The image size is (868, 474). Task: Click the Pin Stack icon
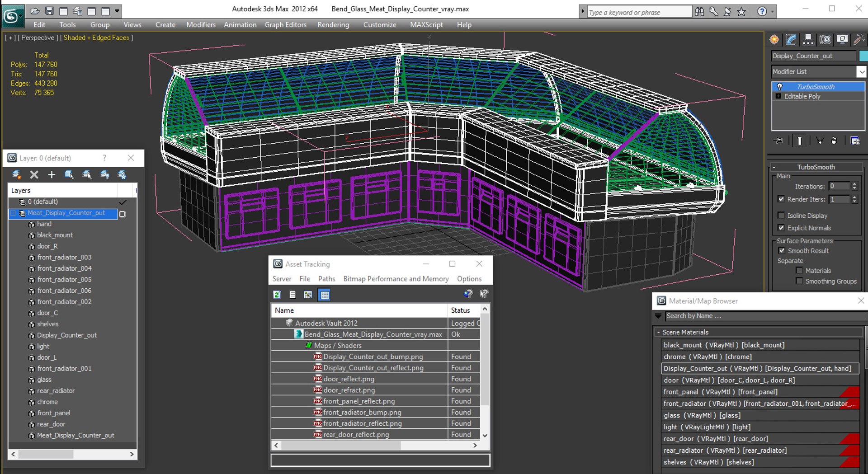(x=778, y=141)
